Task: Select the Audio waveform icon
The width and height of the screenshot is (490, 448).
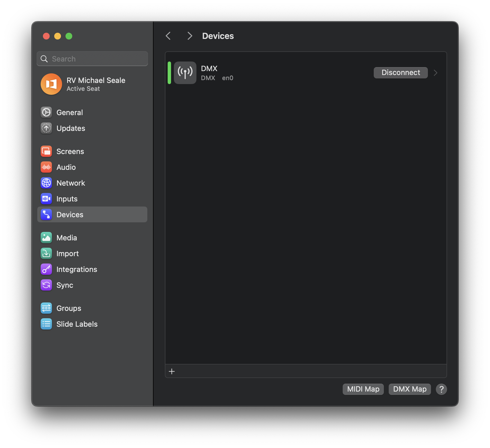Action: pyautogui.click(x=46, y=167)
